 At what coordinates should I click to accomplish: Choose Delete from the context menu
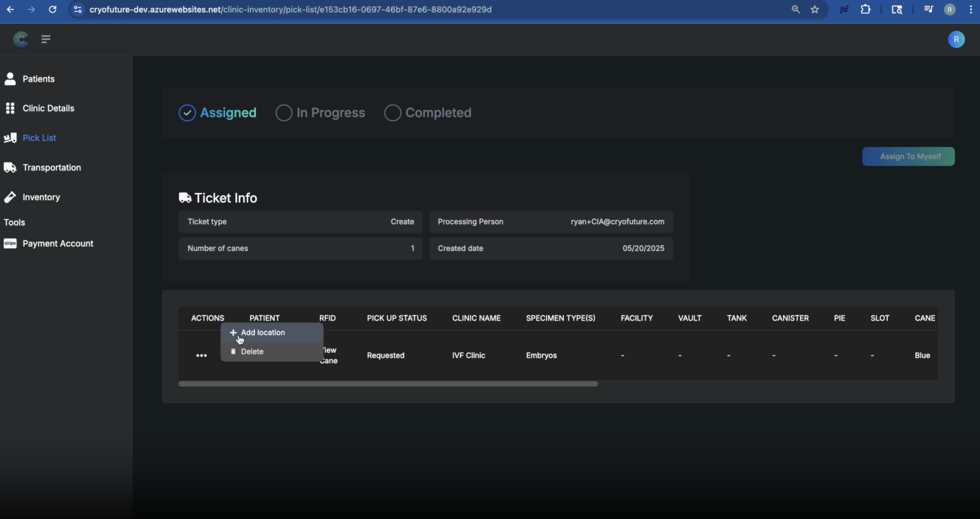tap(252, 352)
